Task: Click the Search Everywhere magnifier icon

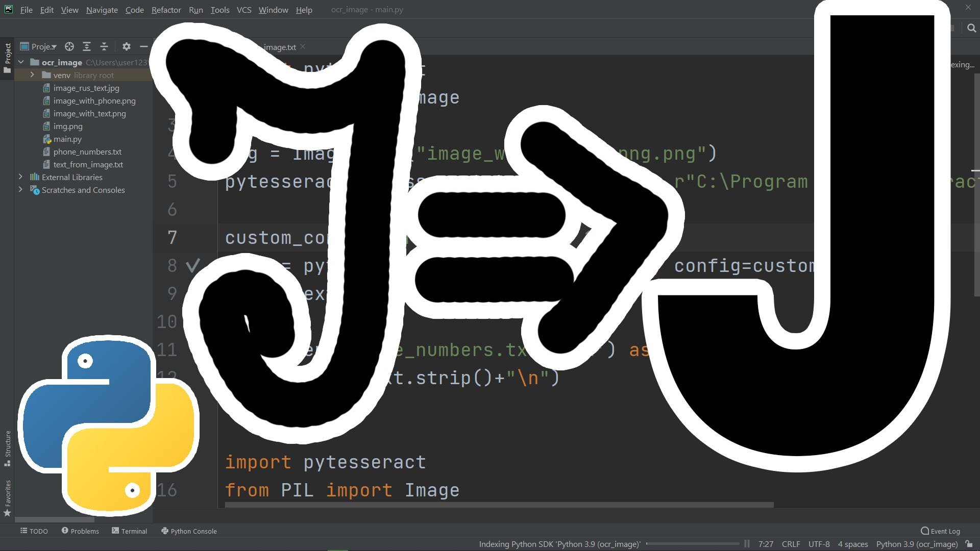Action: [x=971, y=28]
